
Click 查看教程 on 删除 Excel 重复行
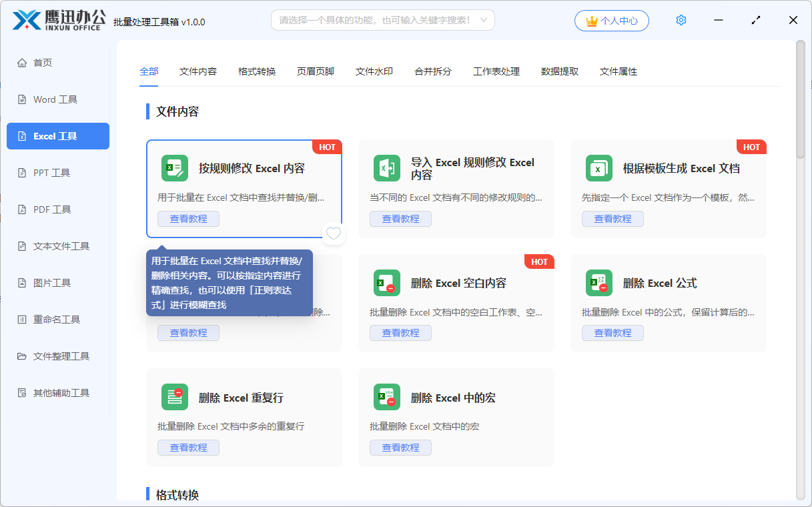(x=188, y=447)
